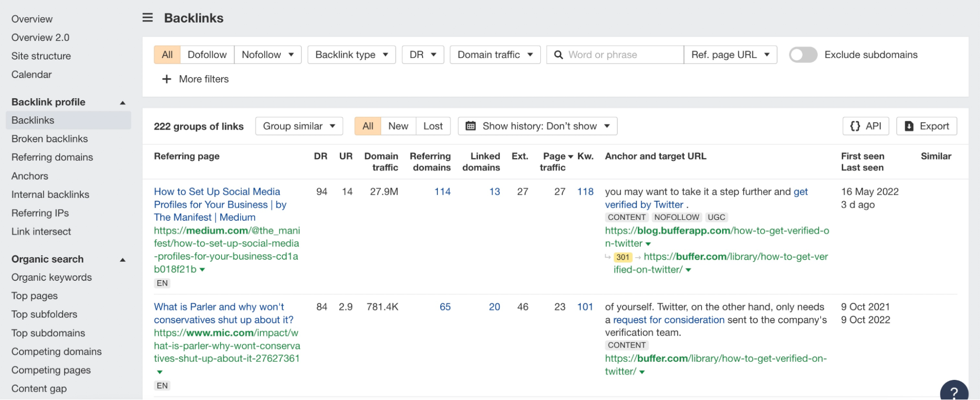Go to Organic keywords in the sidebar
This screenshot has width=980, height=400.
51,277
